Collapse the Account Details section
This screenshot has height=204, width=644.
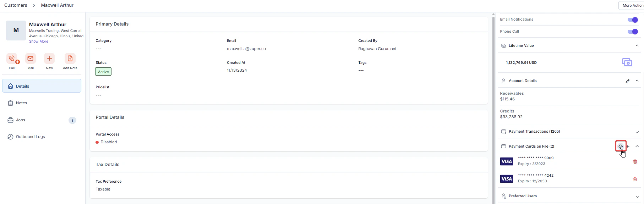coord(637,81)
